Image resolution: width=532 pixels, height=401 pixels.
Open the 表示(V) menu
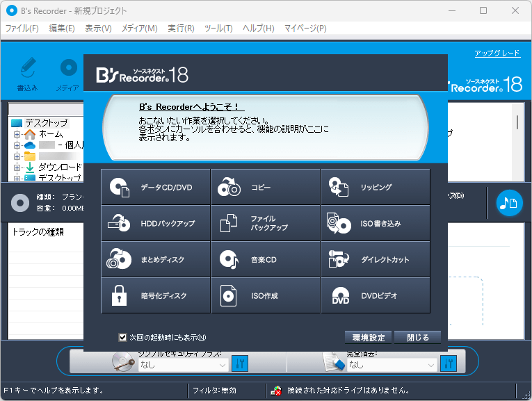pyautogui.click(x=98, y=28)
